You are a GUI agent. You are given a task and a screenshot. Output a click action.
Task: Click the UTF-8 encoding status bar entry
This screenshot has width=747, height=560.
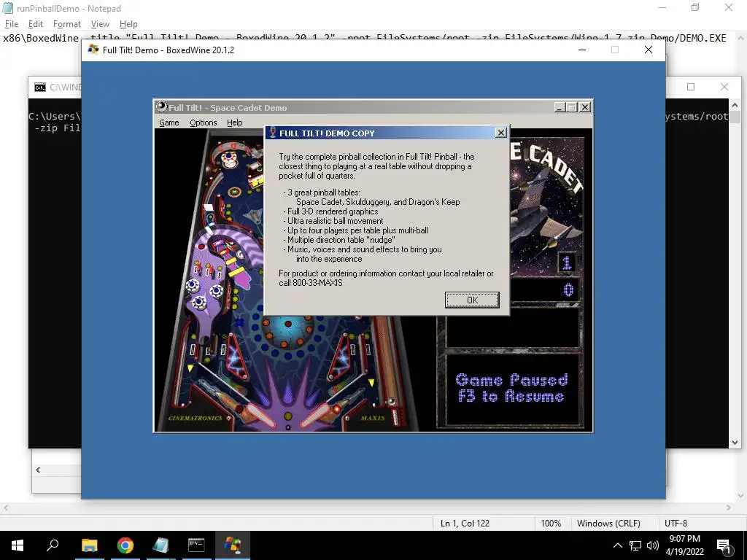(676, 523)
